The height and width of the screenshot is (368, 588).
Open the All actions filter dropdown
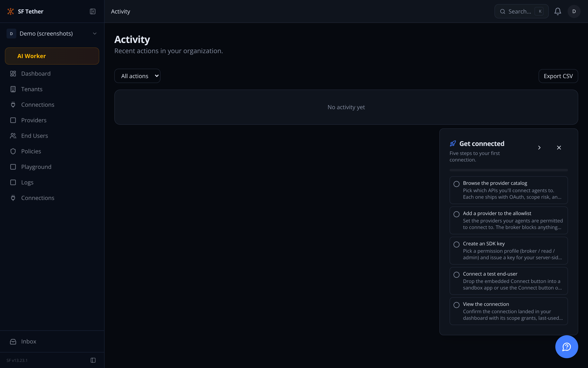[x=137, y=76]
